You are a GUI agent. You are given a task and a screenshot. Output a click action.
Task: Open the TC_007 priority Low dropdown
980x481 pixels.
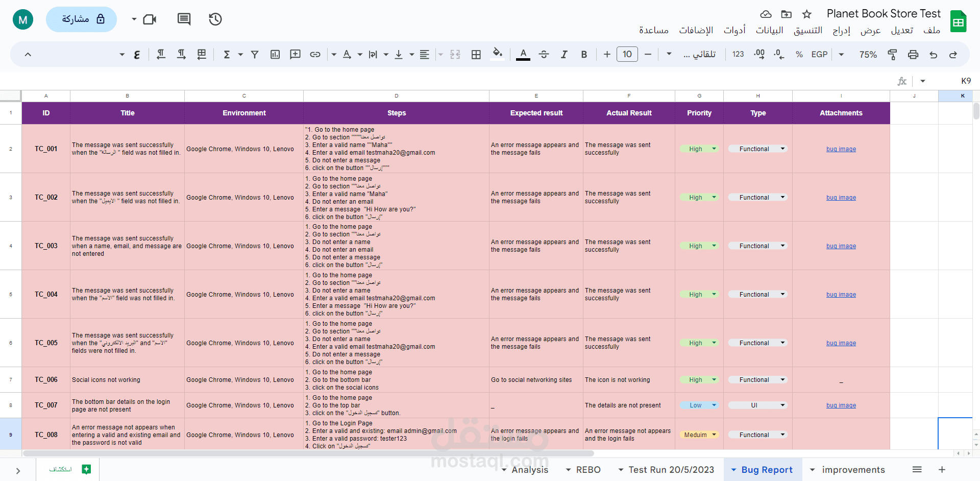point(699,405)
